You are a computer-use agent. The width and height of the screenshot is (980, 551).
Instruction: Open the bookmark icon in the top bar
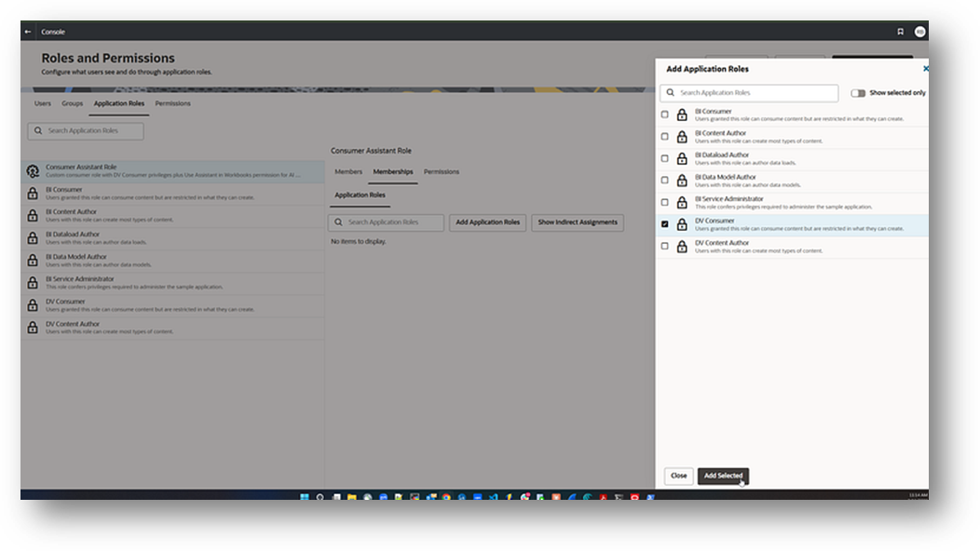(x=901, y=32)
